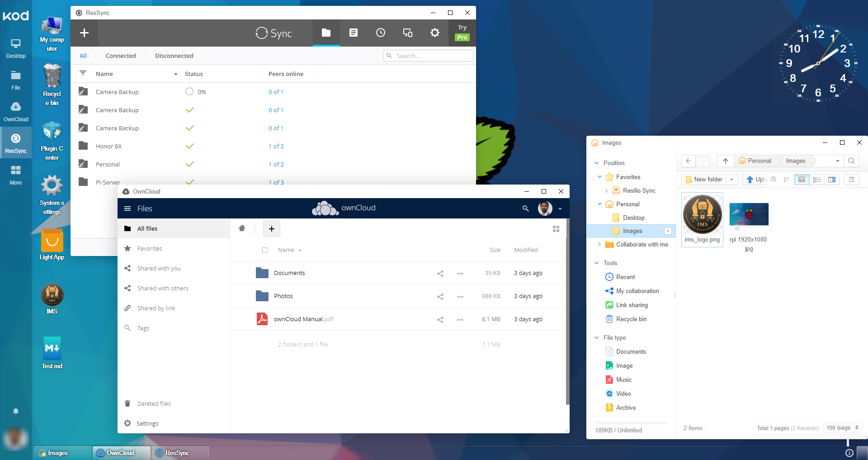Go up one folder level in Images window
Viewport: 868px width, 460px height.
(x=725, y=161)
